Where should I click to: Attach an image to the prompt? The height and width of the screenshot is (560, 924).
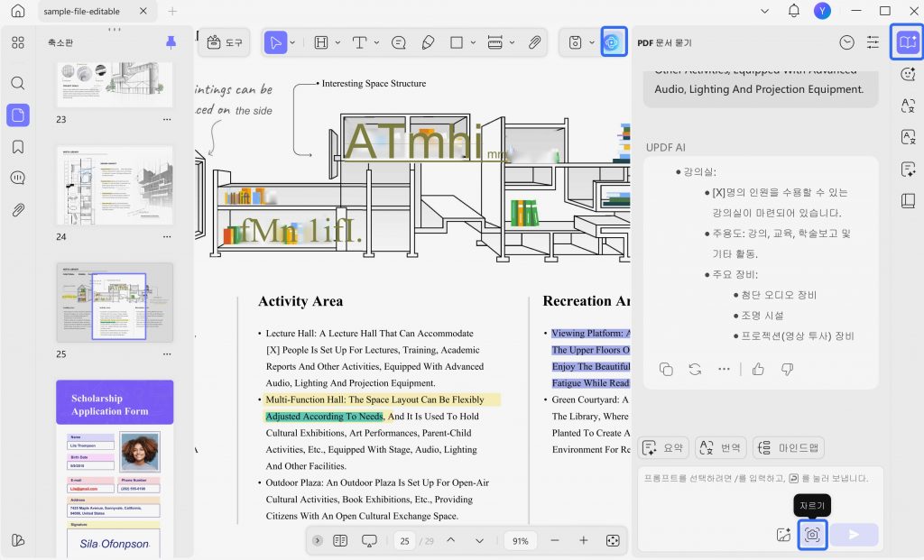(x=784, y=535)
